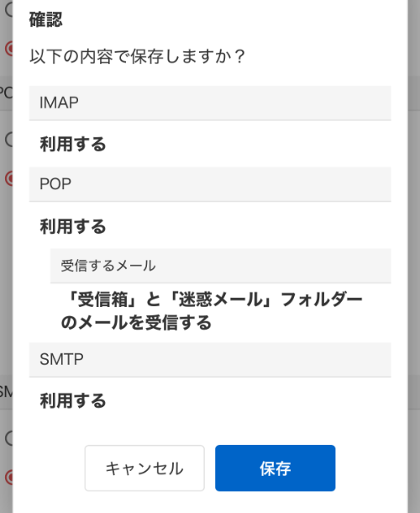Image resolution: width=420 pixels, height=513 pixels.
Task: Select the red radio button left of キャンセル
Action: coord(9,478)
